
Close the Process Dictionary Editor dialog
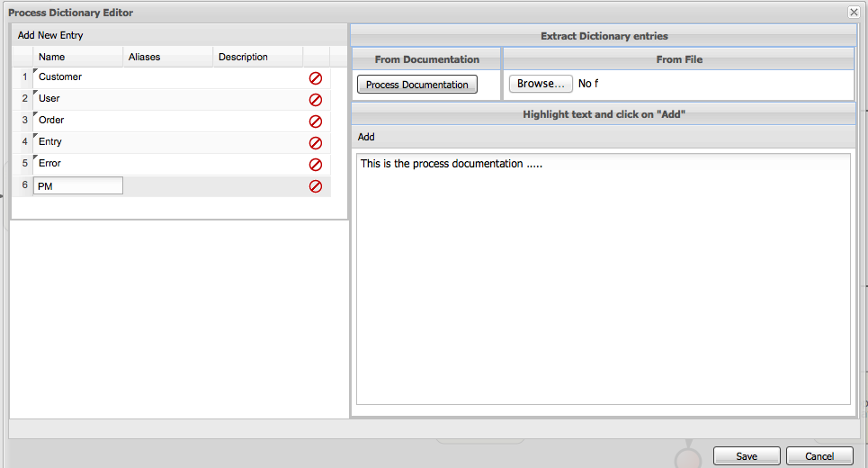[853, 12]
